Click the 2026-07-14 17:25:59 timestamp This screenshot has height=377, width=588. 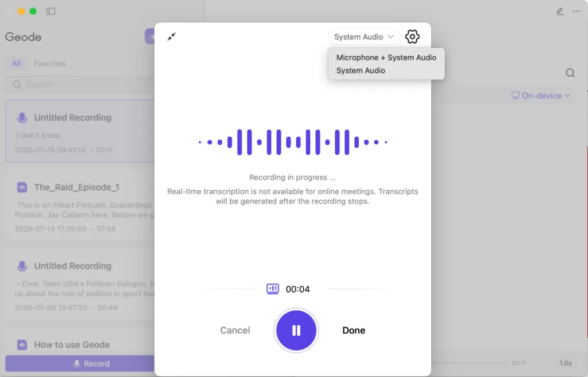point(51,229)
